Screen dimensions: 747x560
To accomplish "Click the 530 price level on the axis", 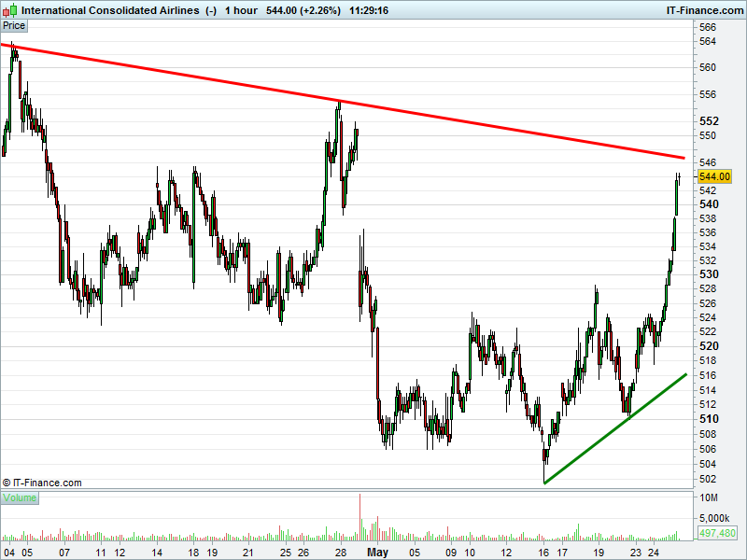I will [709, 274].
